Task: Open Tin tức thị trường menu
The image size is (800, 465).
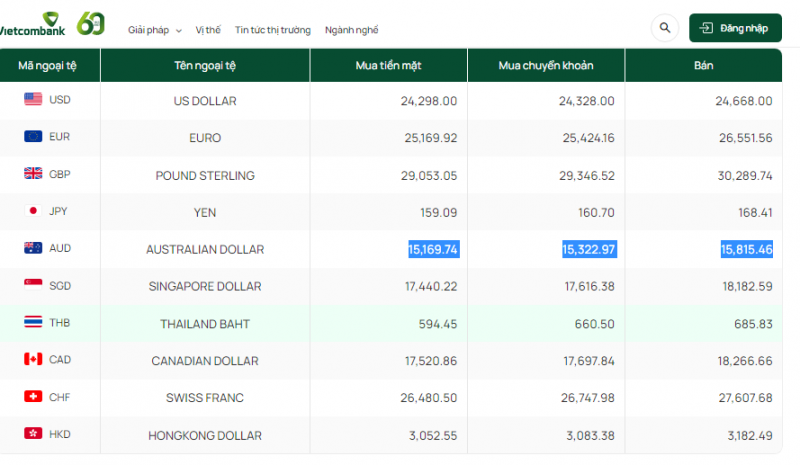Action: tap(272, 30)
